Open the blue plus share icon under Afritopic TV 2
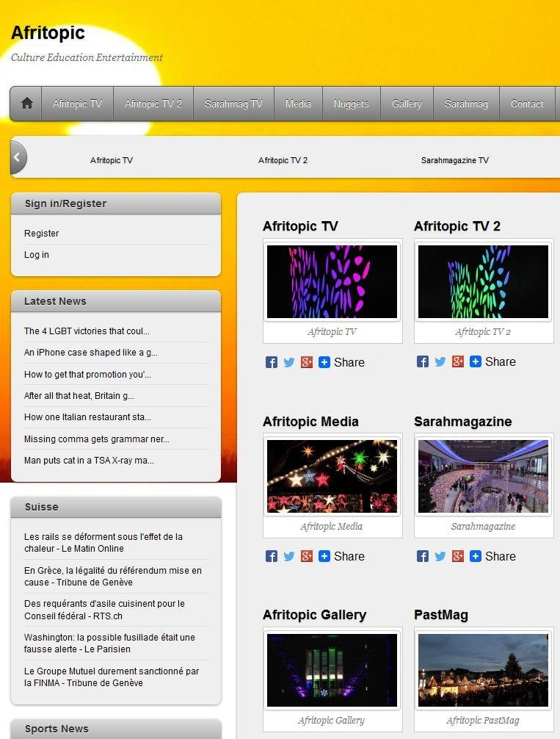 475,361
